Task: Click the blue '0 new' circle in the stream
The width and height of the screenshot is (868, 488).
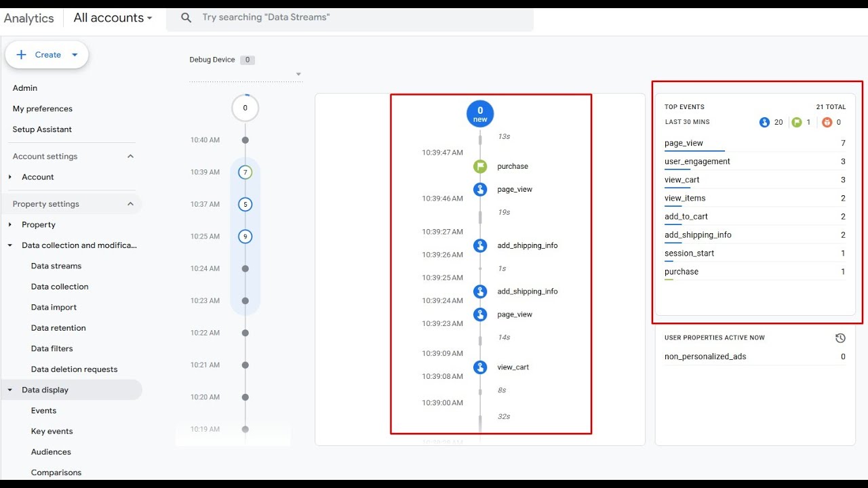Action: (x=480, y=113)
